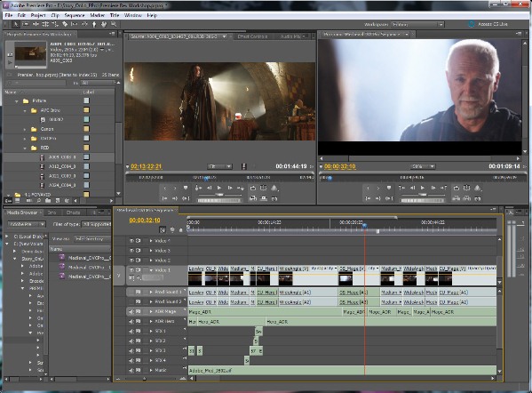Screen dimensions: 532x393
Task: Play the Program monitor sequence
Action: click(423, 188)
